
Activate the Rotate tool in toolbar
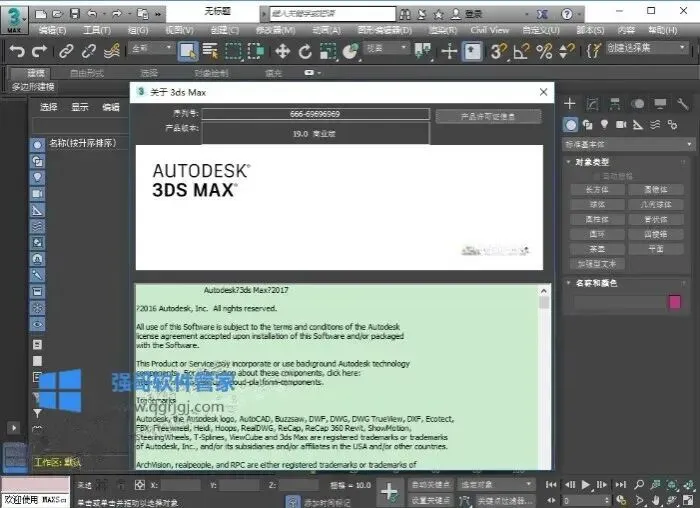pos(305,51)
